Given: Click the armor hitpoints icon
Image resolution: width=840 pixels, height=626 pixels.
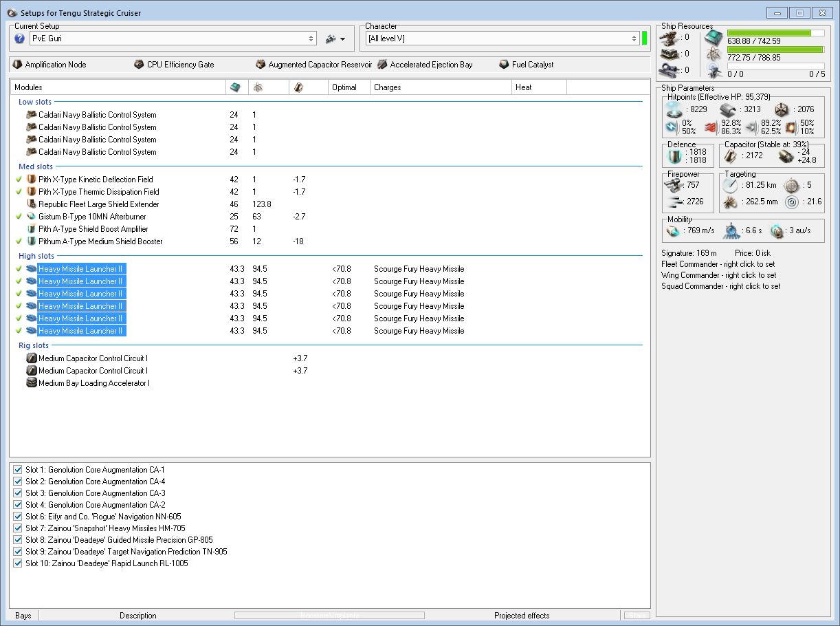Looking at the screenshot, I should coord(729,109).
